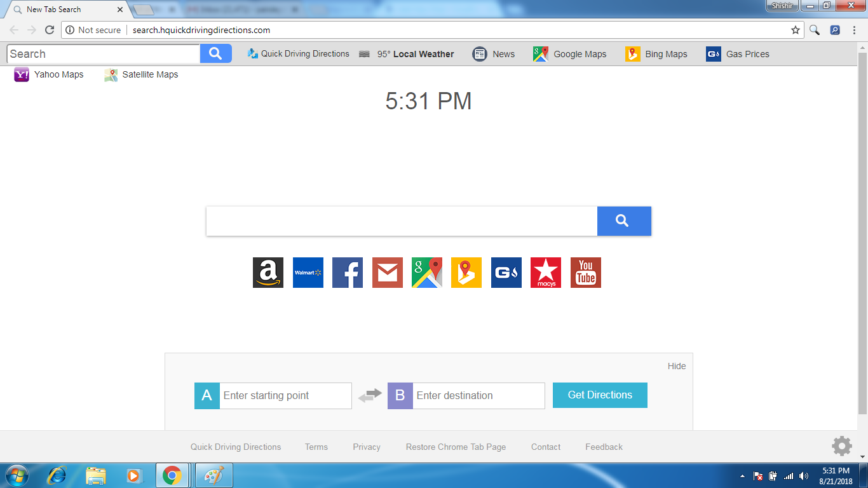868x488 pixels.
Task: Click inside the Enter starting point field
Action: point(286,395)
